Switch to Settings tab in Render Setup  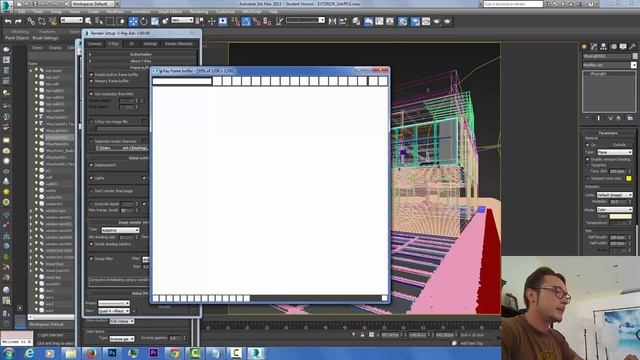(150, 44)
